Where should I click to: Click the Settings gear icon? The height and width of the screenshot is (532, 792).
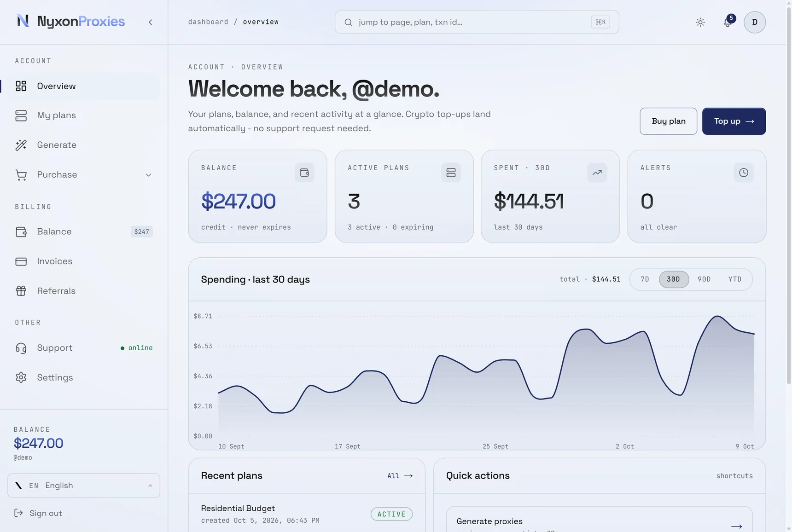coord(21,377)
